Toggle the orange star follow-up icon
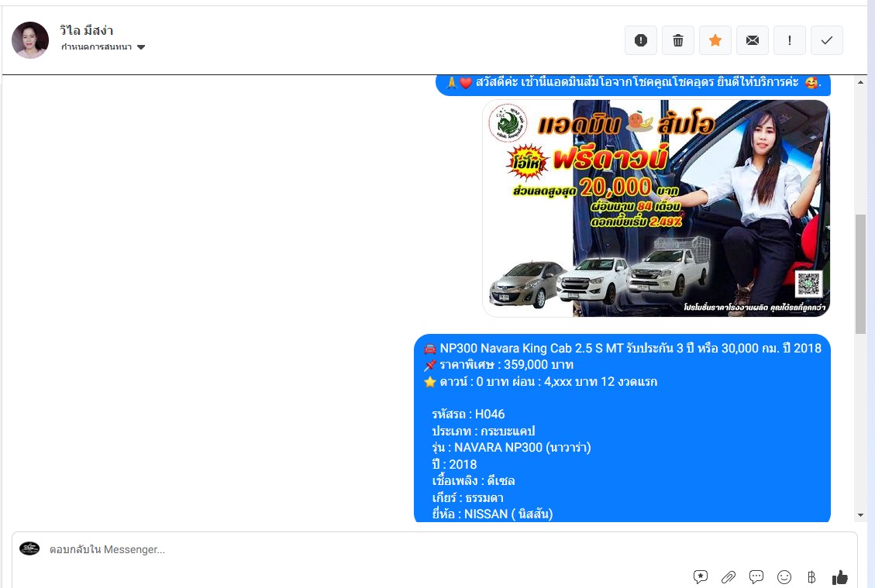This screenshot has width=875, height=588. [x=715, y=40]
